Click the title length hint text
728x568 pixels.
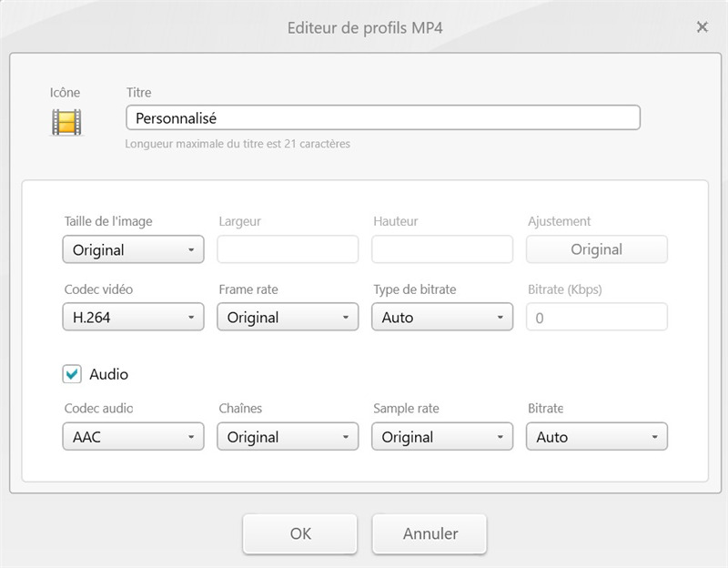tap(238, 144)
